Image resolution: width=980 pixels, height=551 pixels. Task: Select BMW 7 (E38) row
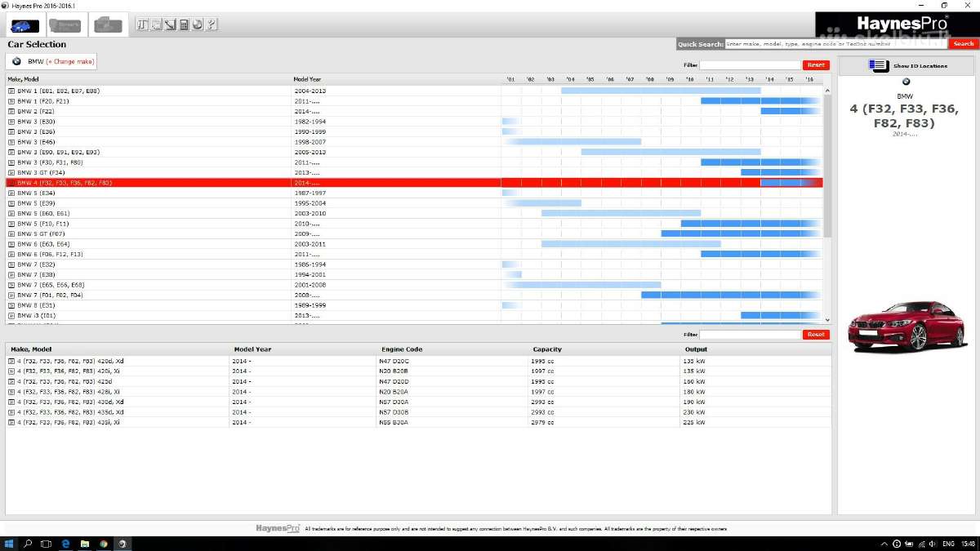click(x=414, y=274)
